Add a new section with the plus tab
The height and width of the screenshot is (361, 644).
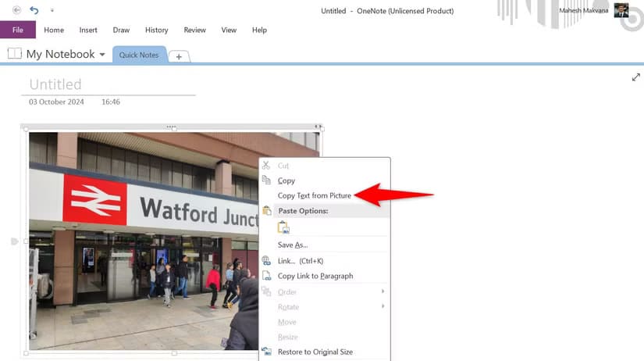(x=179, y=56)
